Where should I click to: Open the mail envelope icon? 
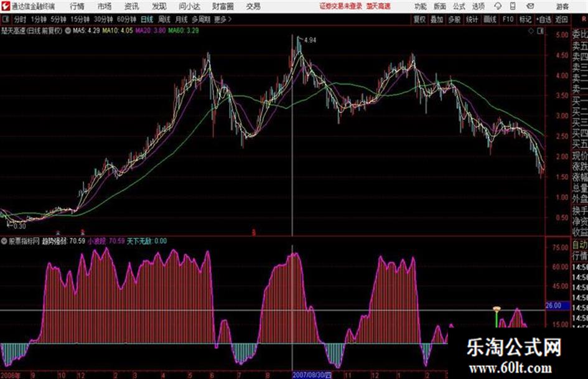click(x=530, y=6)
